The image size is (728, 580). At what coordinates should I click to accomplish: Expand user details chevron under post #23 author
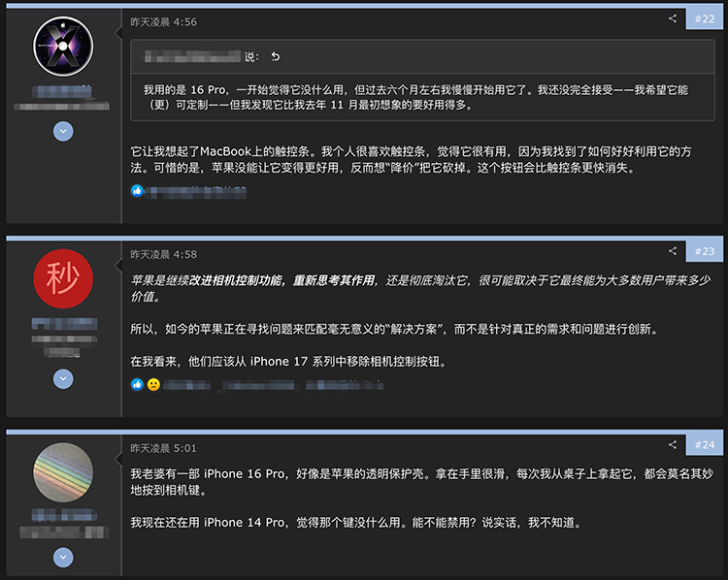(x=63, y=379)
